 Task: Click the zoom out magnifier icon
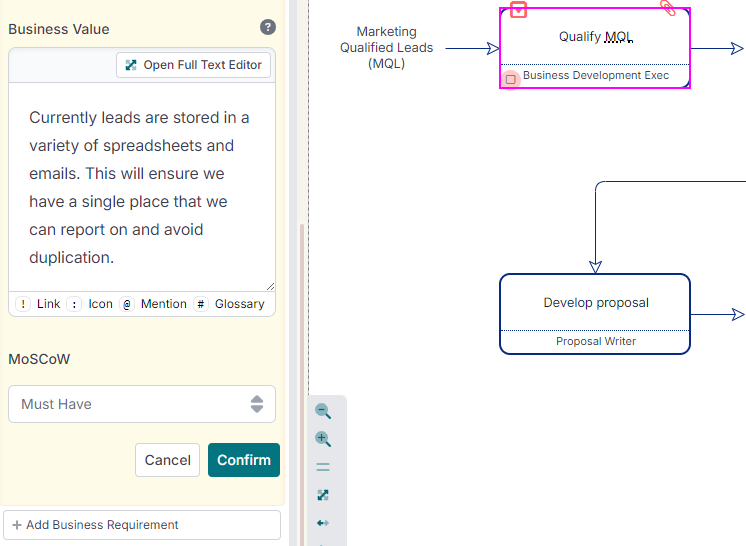click(x=323, y=411)
